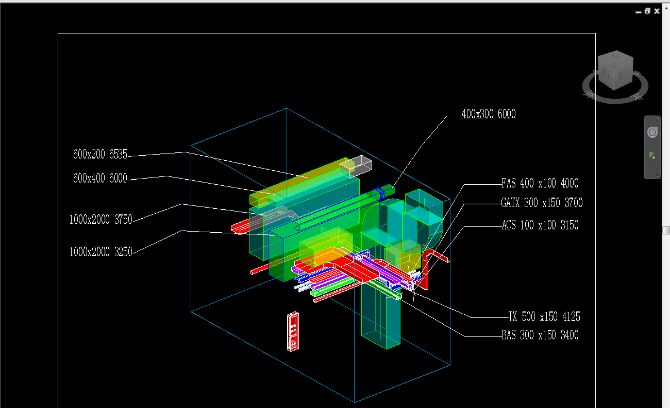This screenshot has width=670, height=408.
Task: Close the drawing viewport window
Action: click(x=657, y=11)
